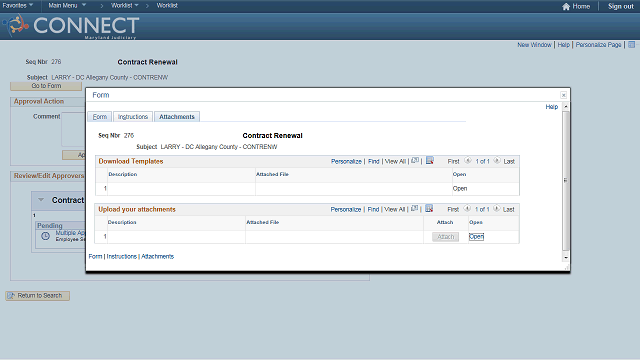Click the dialog vertical scrollbar thumb
Viewport: 640px width, 360px height.
click(565, 180)
